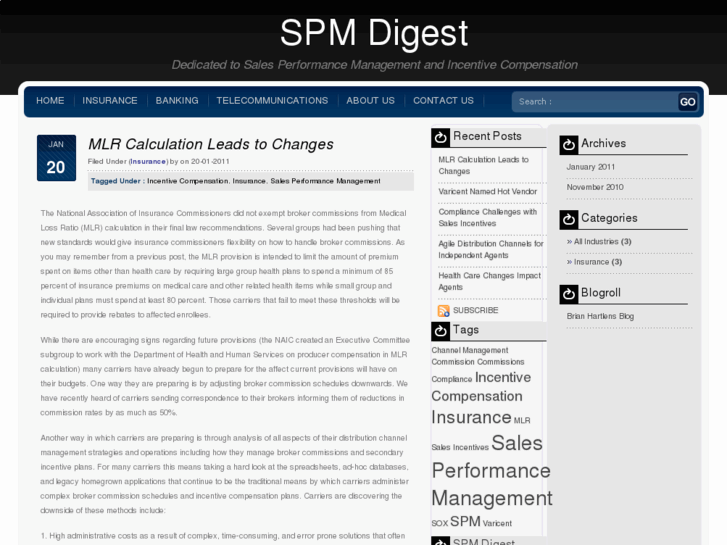727x545 pixels.
Task: Click the JAN 20 date badge
Action: click(x=57, y=158)
